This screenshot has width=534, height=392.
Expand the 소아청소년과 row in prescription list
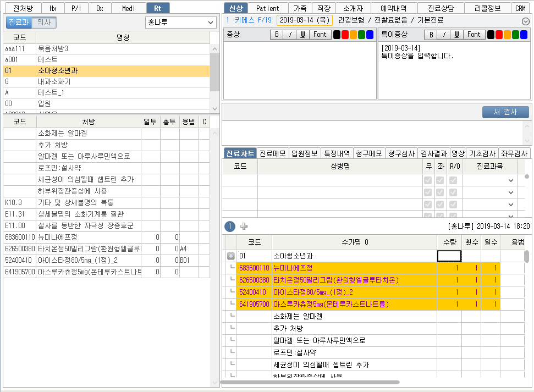(x=230, y=256)
